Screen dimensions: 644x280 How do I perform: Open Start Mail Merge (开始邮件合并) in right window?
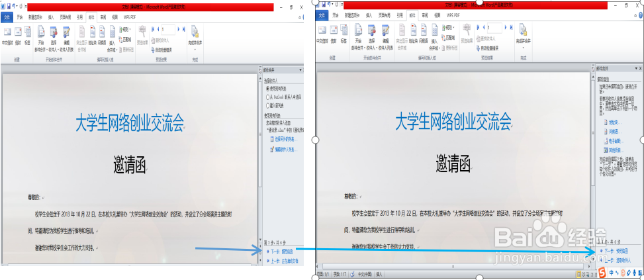pos(359,37)
